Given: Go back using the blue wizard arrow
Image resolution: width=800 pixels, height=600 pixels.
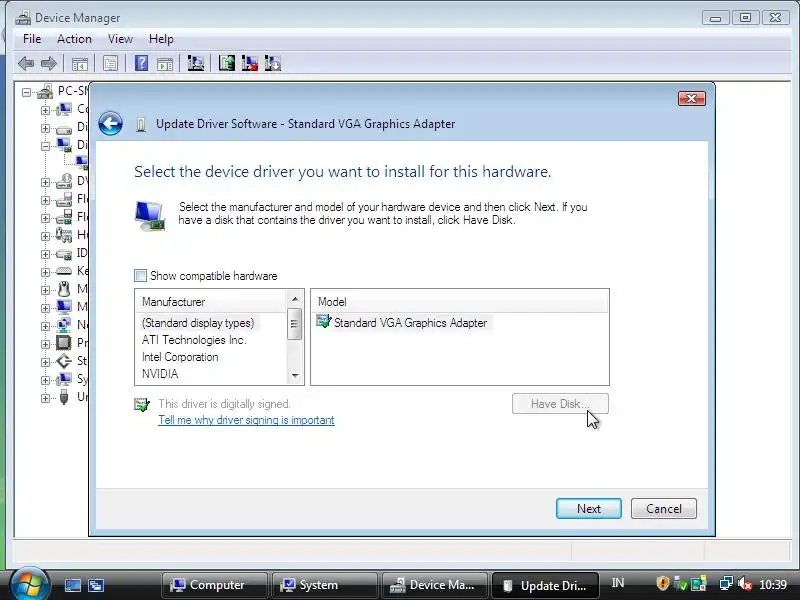Looking at the screenshot, I should (x=111, y=123).
